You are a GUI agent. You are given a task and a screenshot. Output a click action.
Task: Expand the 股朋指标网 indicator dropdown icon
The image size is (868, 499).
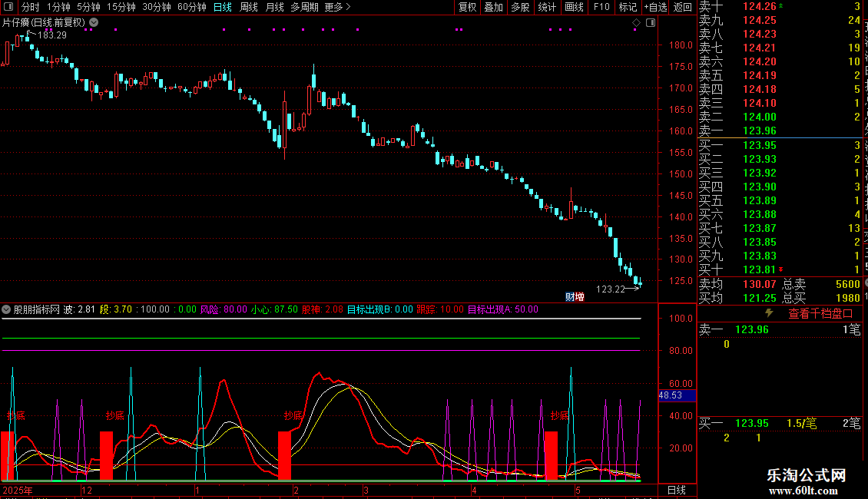pos(6,309)
